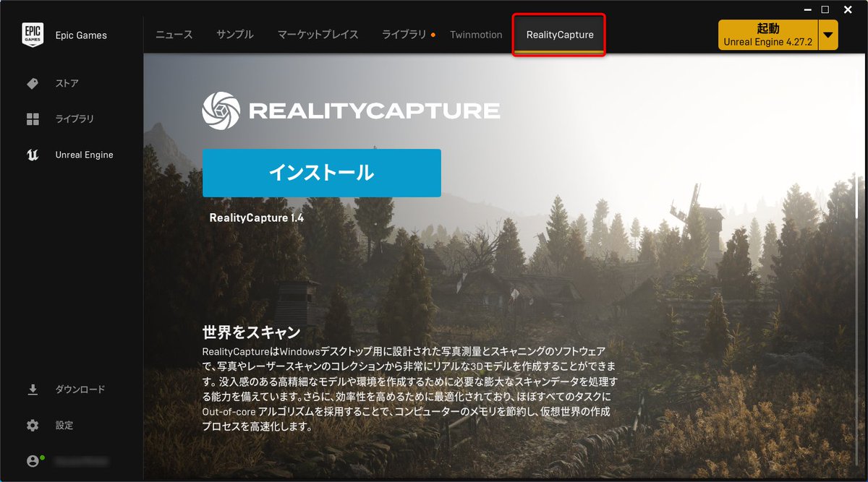Switch to the サンプル tab
Viewport: 868px width, 482px height.
235,35
